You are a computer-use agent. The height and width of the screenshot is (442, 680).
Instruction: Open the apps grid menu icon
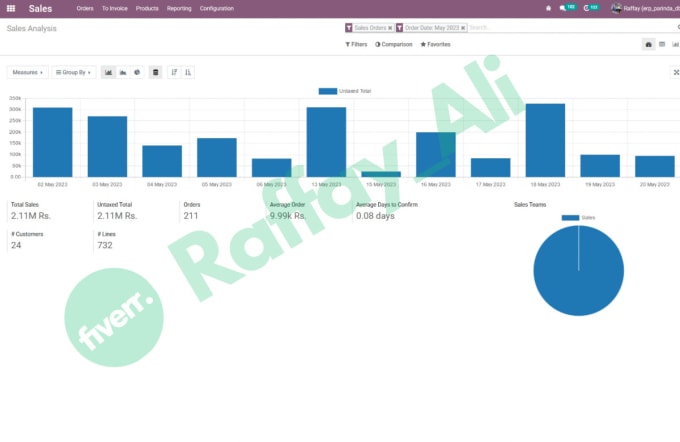click(x=11, y=8)
